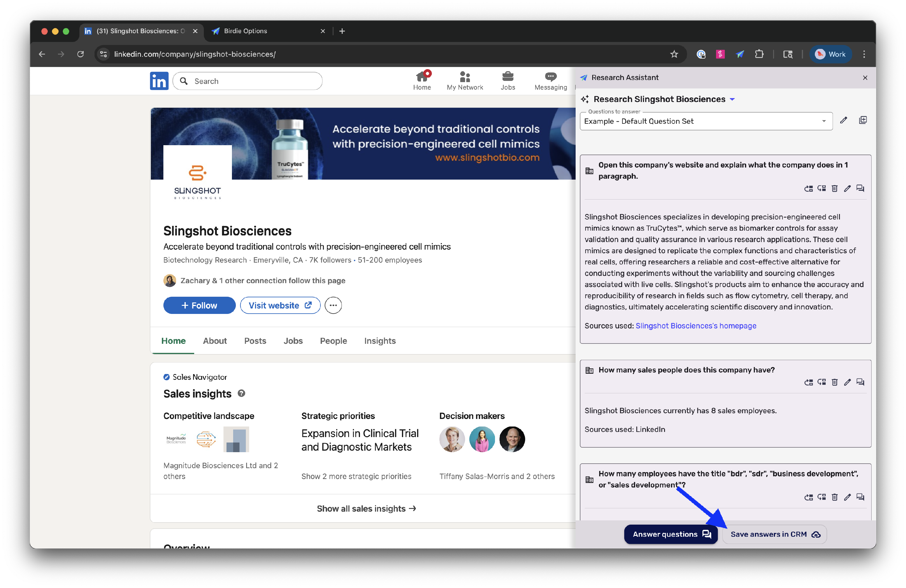Open the Birdie paper-plane extension icon

coord(740,54)
